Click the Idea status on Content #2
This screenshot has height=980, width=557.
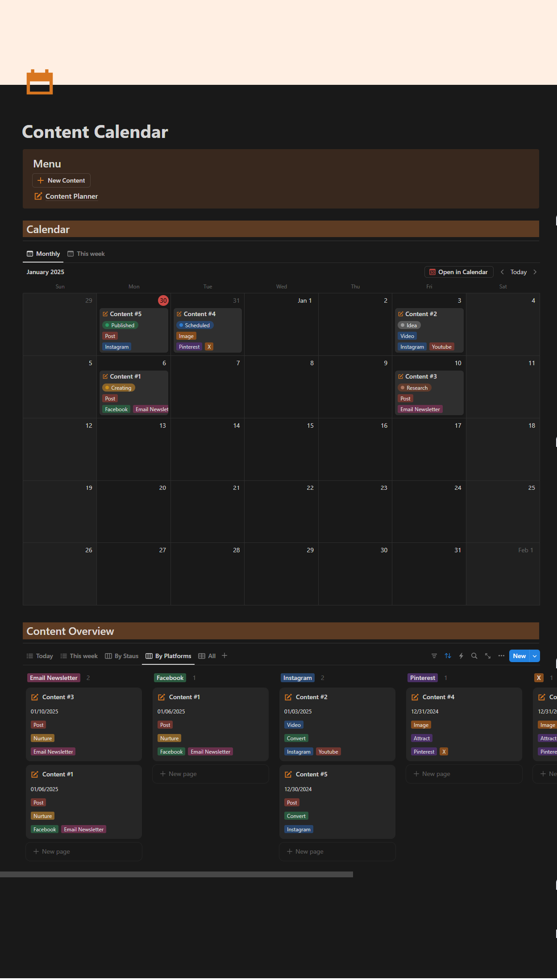tap(409, 325)
